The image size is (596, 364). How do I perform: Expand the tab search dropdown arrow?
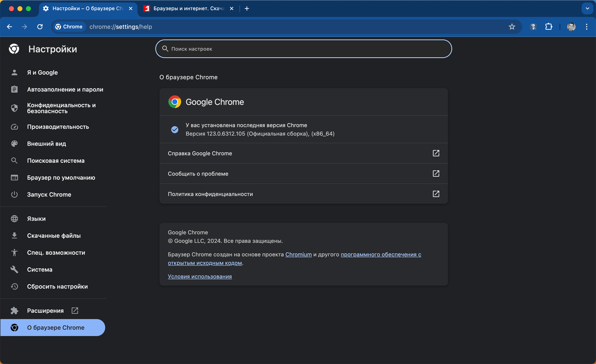click(x=587, y=8)
